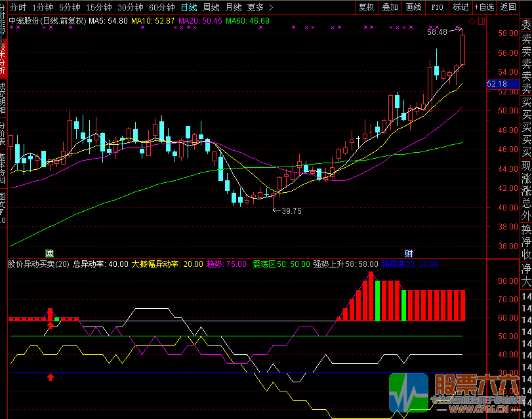Open the F10 company info

click(x=437, y=7)
